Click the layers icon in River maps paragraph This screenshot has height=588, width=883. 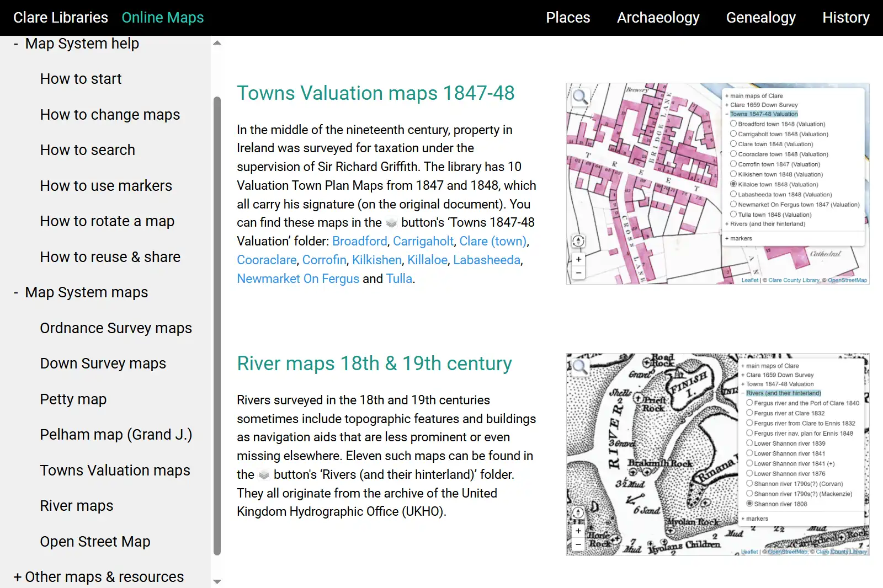(x=264, y=475)
